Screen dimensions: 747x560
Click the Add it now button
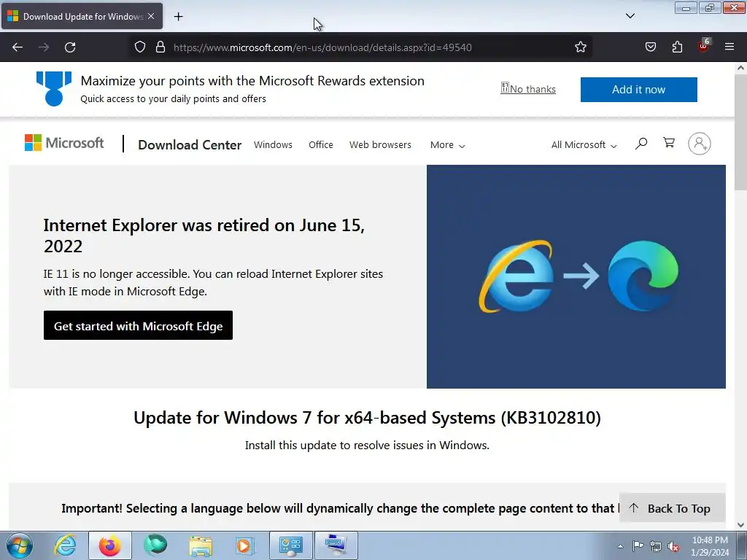tap(638, 90)
